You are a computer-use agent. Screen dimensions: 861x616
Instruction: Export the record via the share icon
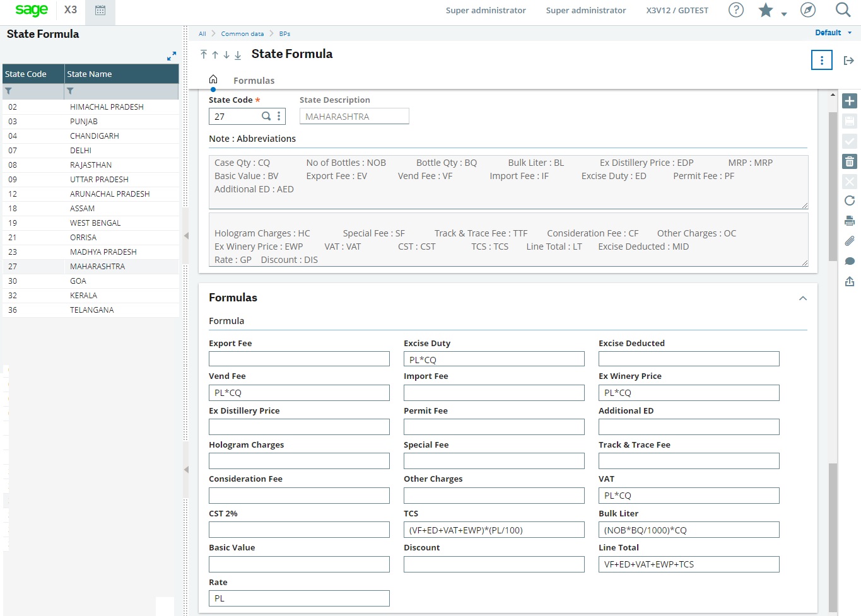(x=850, y=281)
